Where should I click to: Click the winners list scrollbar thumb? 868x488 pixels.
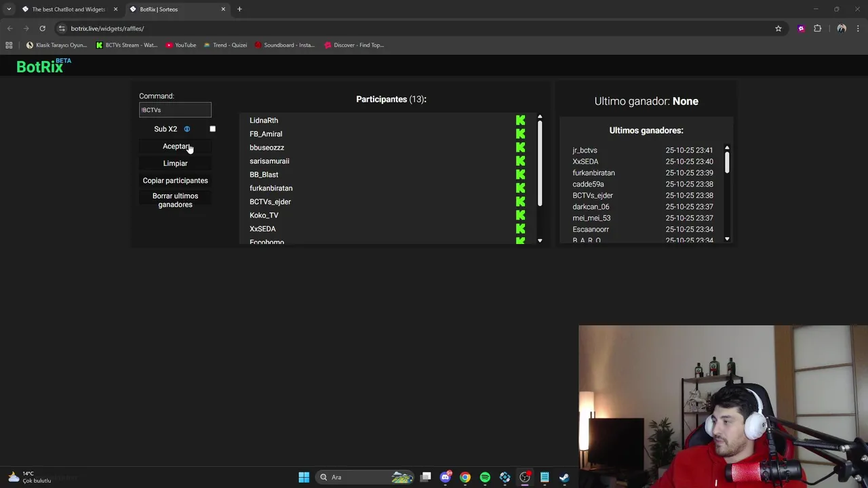click(x=727, y=161)
